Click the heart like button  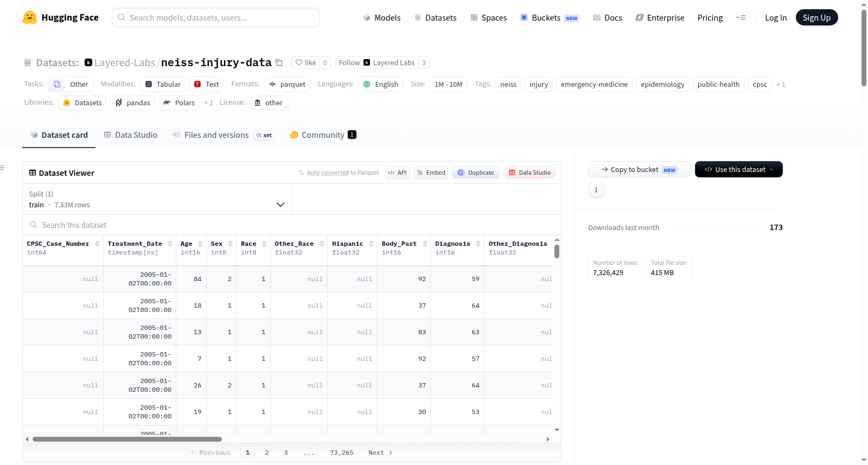pos(305,62)
